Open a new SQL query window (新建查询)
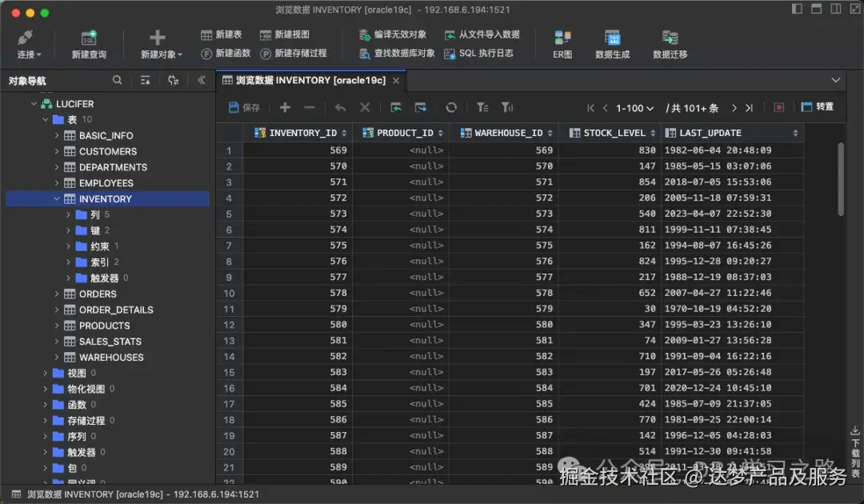The width and height of the screenshot is (864, 504). [88, 43]
